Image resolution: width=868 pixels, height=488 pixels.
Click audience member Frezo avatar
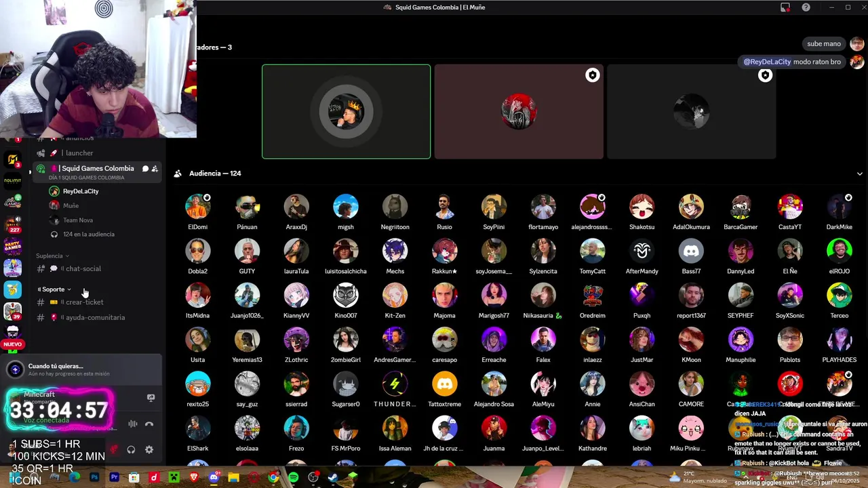tap(296, 428)
